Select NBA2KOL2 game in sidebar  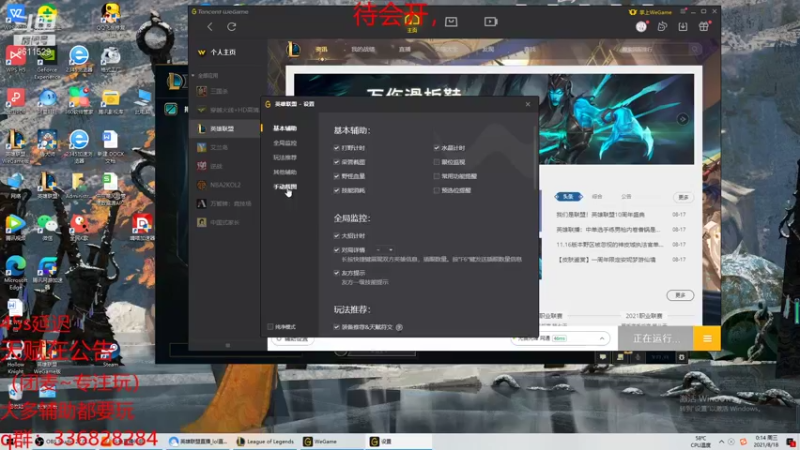click(224, 185)
